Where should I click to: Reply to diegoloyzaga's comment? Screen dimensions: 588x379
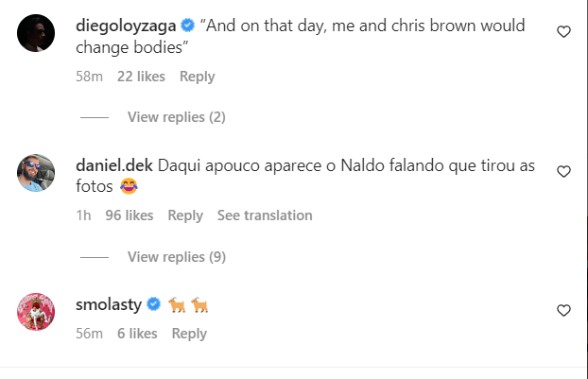point(197,77)
